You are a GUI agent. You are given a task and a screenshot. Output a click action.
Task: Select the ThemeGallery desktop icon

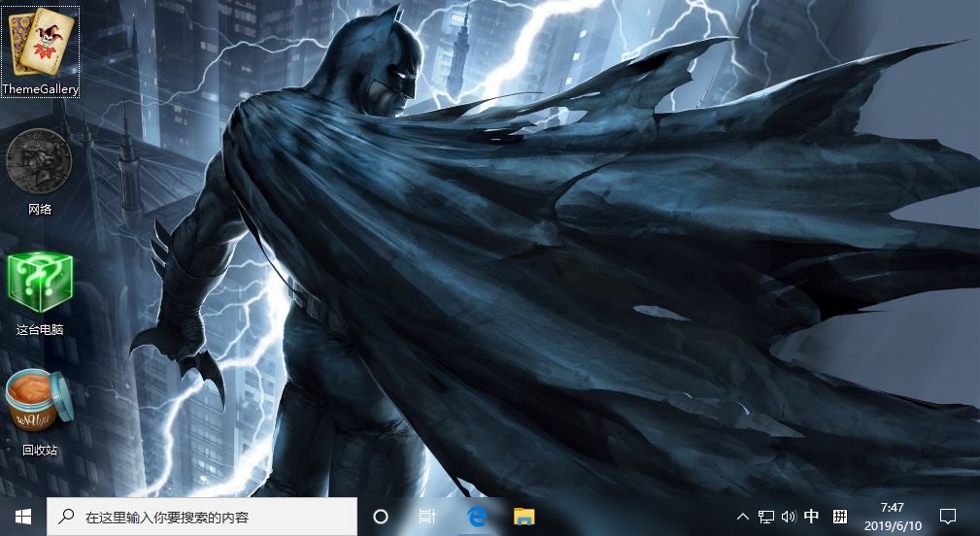[x=40, y=51]
